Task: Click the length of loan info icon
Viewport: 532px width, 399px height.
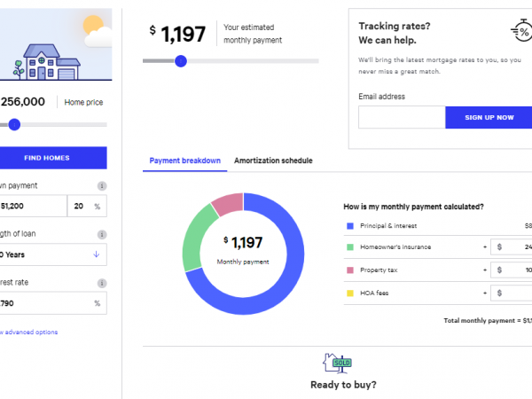Action: [x=102, y=234]
